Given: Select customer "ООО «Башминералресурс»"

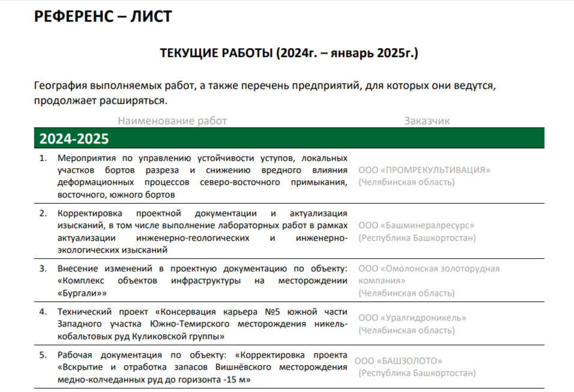Looking at the screenshot, I should [x=416, y=225].
